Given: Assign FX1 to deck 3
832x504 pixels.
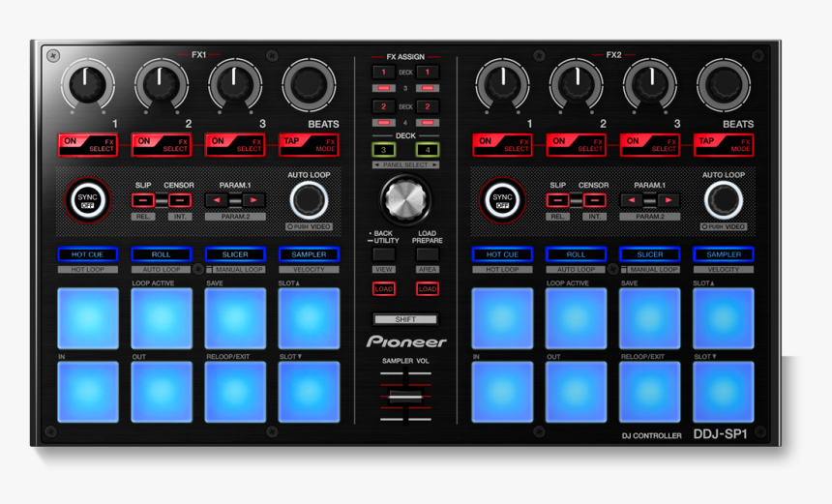Looking at the screenshot, I should point(384,88).
